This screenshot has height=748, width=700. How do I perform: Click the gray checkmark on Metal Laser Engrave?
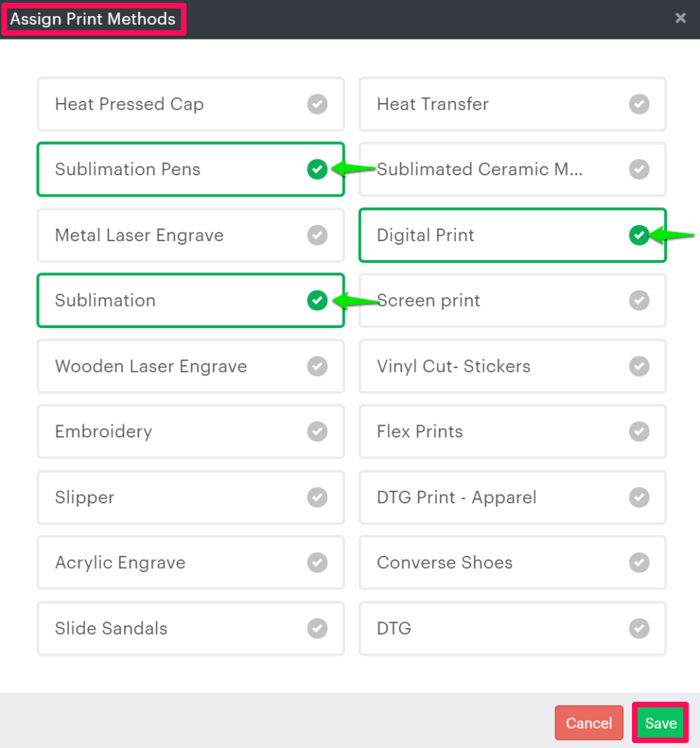point(317,235)
